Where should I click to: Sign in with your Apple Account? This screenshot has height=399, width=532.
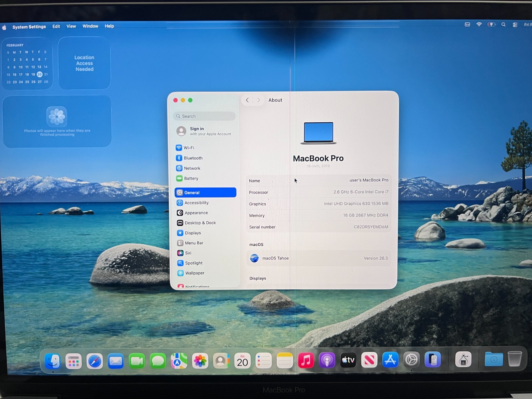click(x=204, y=131)
